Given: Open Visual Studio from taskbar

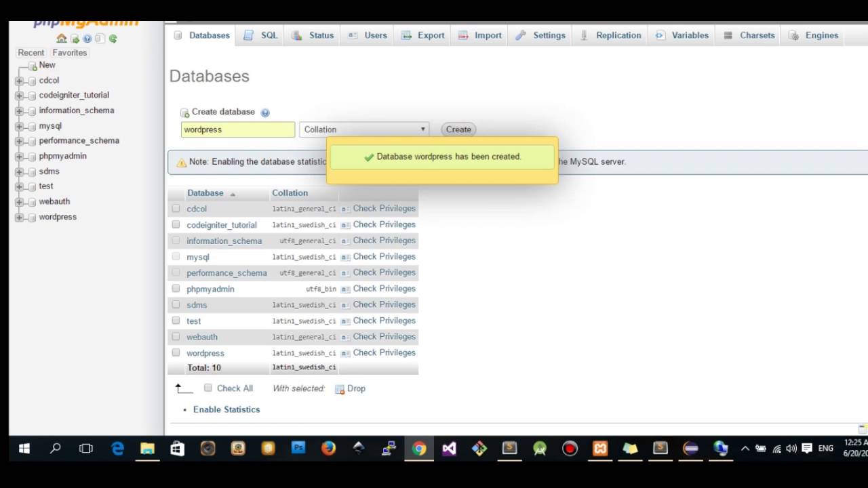Looking at the screenshot, I should [449, 449].
